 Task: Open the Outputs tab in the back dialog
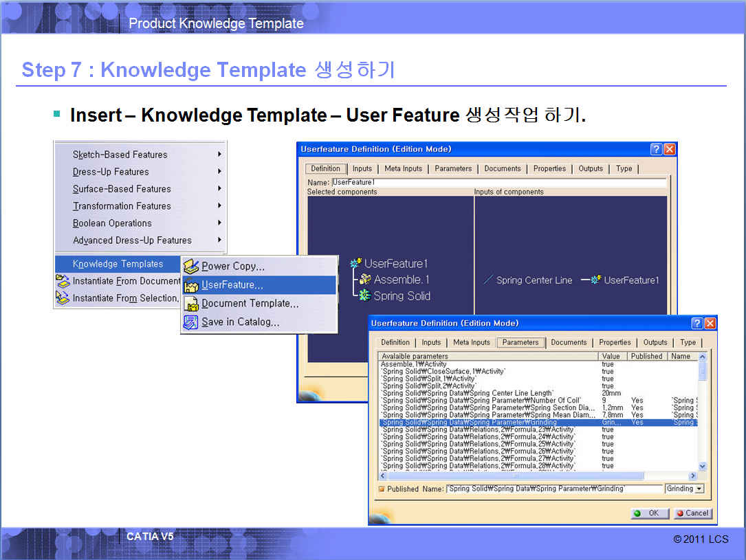point(590,168)
